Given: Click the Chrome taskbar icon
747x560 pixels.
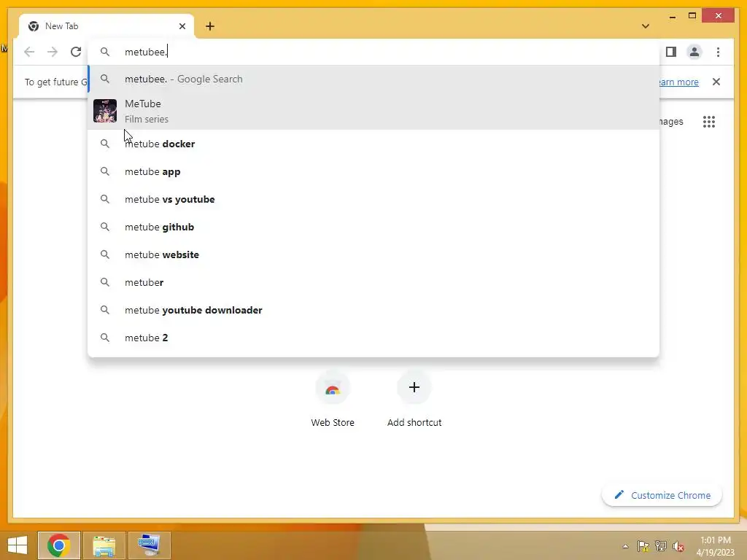Looking at the screenshot, I should [x=59, y=545].
